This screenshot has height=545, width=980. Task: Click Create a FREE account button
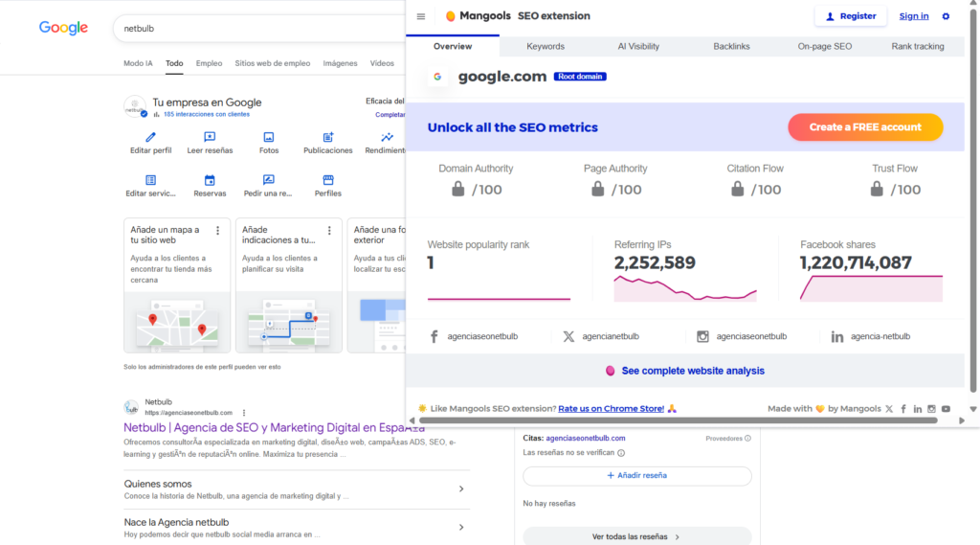point(865,127)
